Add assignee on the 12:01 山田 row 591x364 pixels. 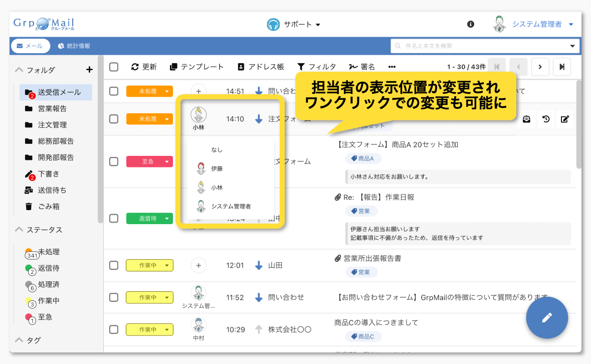[x=199, y=265]
